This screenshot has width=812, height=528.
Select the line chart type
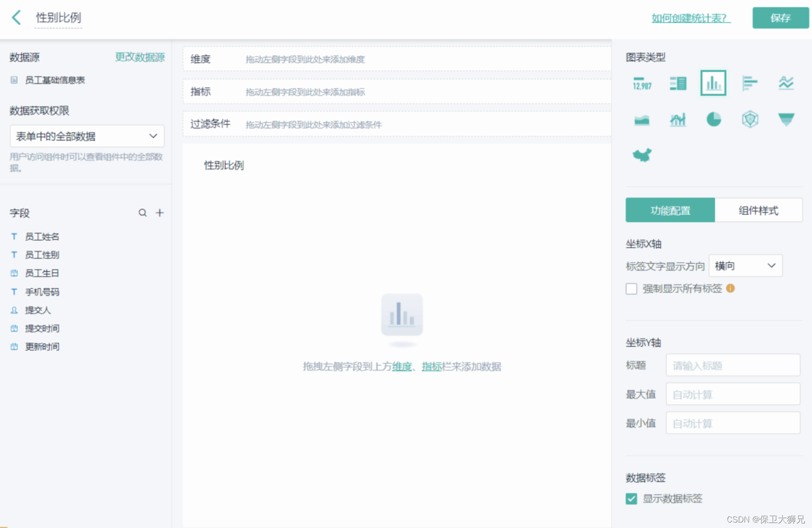[x=786, y=83]
